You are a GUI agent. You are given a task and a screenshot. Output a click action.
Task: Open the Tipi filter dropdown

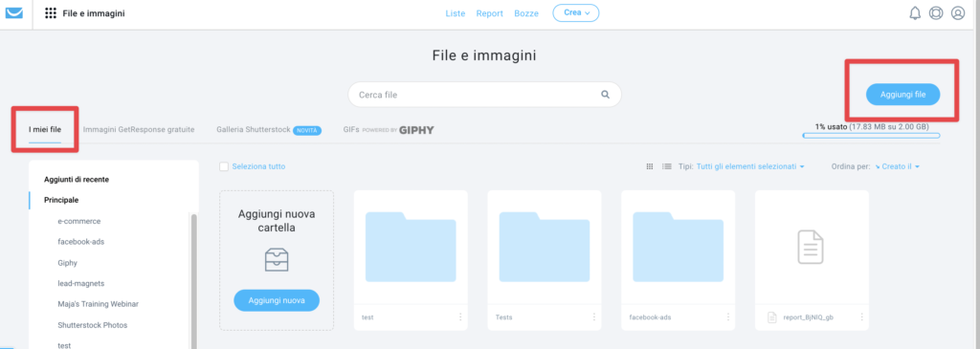click(x=750, y=166)
